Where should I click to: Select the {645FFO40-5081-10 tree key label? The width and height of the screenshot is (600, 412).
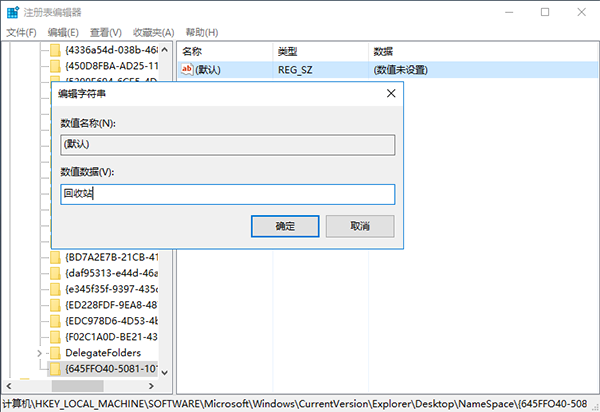coord(111,369)
